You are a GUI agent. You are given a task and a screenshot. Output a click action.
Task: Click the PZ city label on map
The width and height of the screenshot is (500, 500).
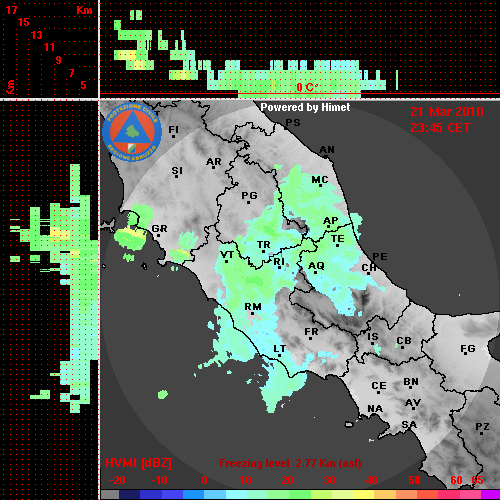[x=482, y=426]
